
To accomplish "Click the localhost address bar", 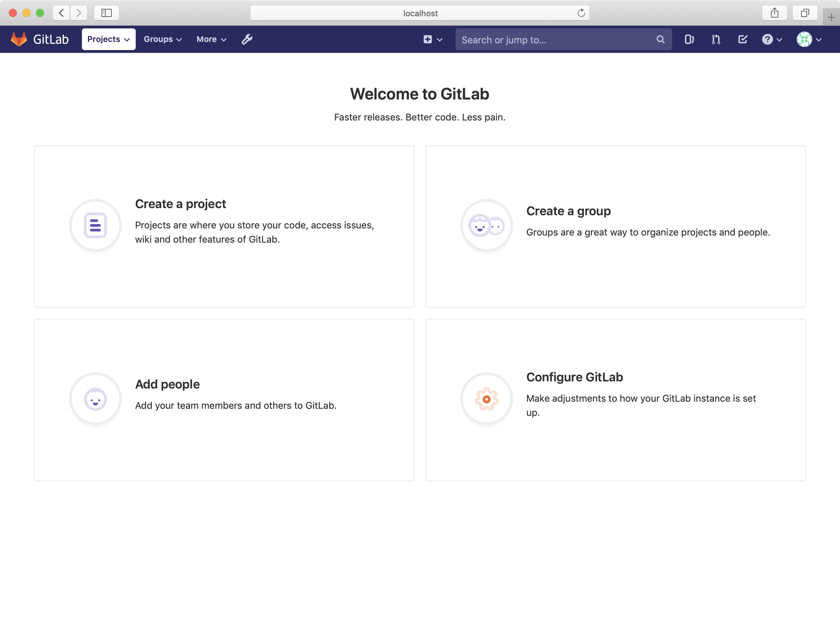I will click(x=420, y=13).
